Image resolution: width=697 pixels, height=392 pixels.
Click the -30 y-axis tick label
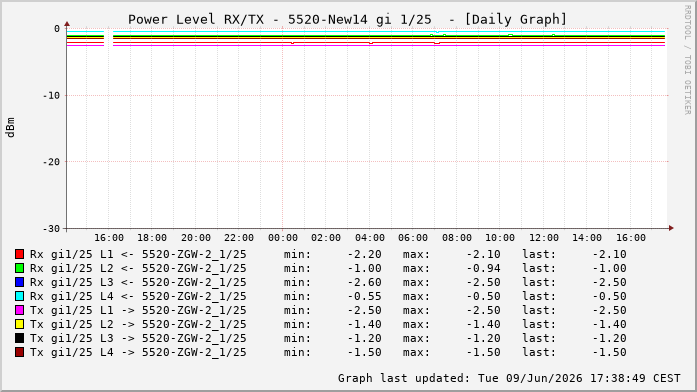[x=51, y=228]
